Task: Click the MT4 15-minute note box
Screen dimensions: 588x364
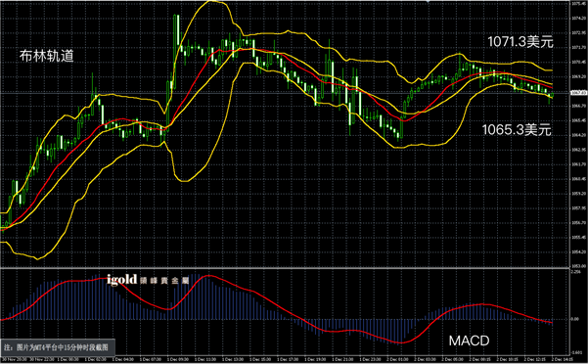Action: pos(58,347)
